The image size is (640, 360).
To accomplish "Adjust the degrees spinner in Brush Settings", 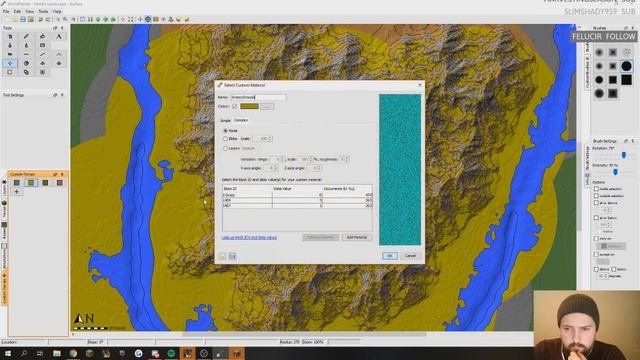I will [603, 276].
